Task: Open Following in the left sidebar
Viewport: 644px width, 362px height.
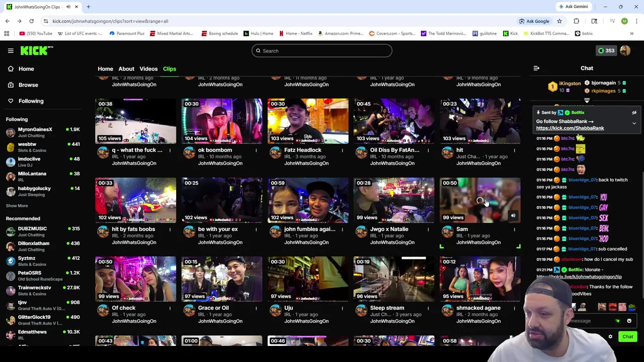Action: tap(31, 101)
